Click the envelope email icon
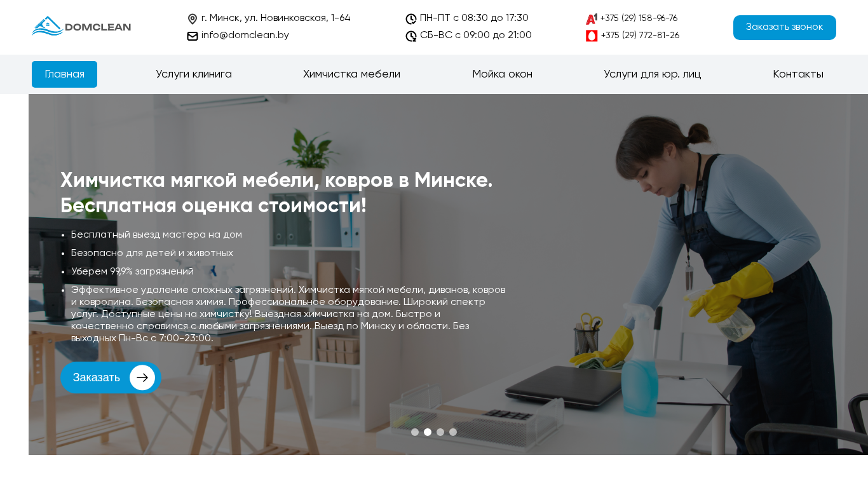 tap(193, 36)
